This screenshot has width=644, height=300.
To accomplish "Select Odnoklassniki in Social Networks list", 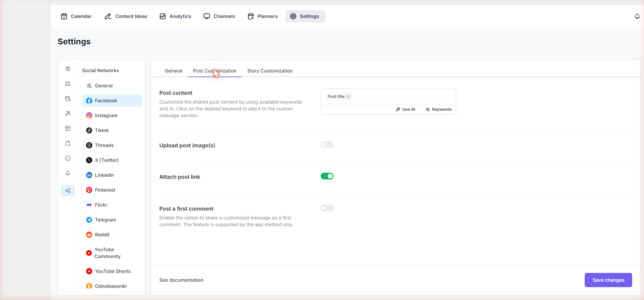I will [112, 286].
